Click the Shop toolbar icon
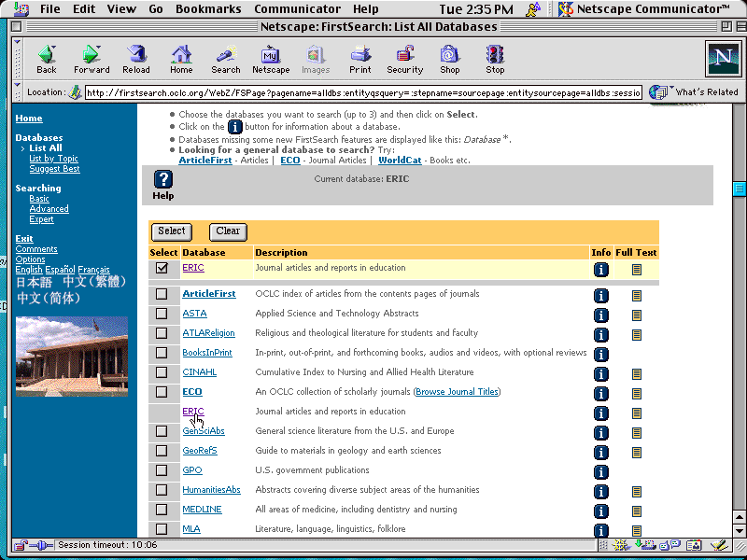The image size is (747, 560). point(449,60)
